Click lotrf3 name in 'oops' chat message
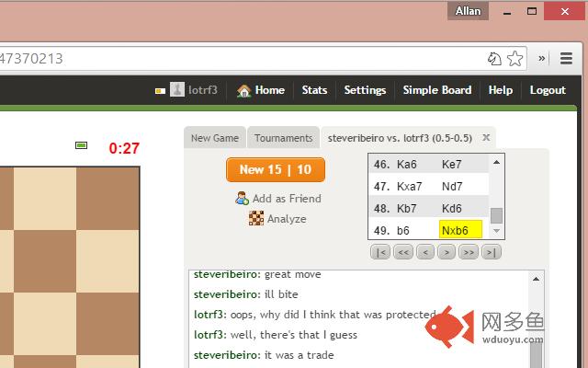This screenshot has width=588, height=368. (210, 315)
